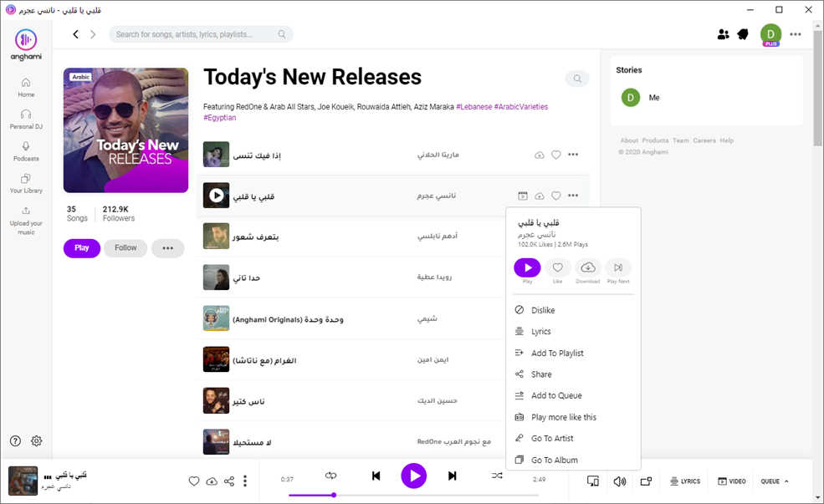Open VIDEO in the player bar
Screen dimensions: 824x504
point(732,481)
